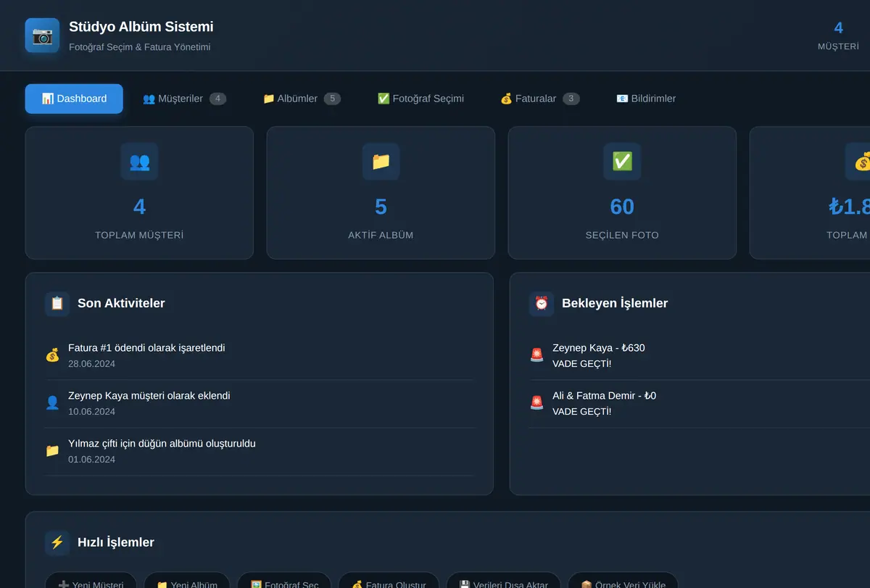
Task: Click the folder icon next to Yılmaz çifti activity
Action: 52,451
